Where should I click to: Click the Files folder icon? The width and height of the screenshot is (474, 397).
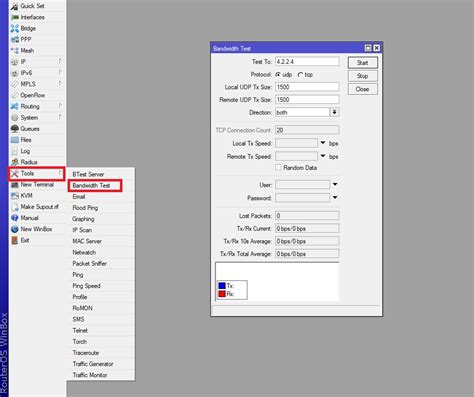(15, 140)
